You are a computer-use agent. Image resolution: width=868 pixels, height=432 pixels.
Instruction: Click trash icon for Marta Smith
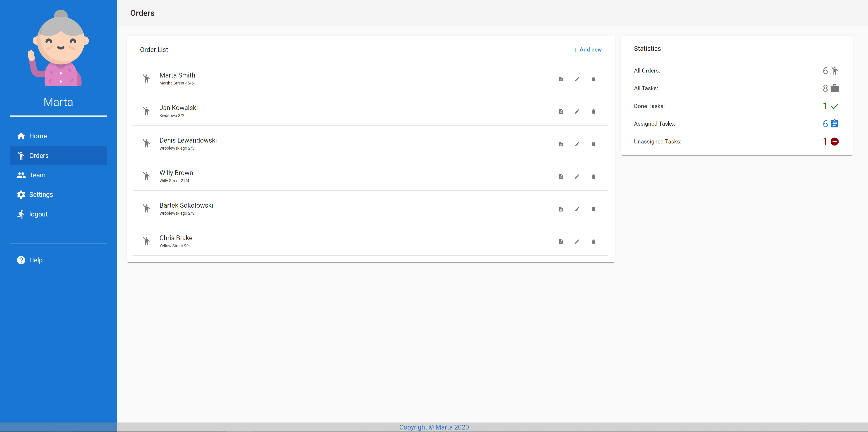tap(593, 79)
